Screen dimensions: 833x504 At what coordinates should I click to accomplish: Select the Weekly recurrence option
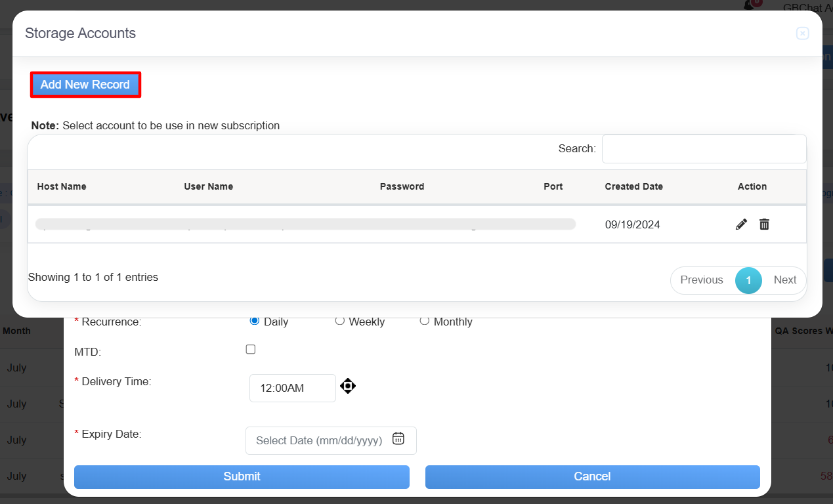coord(340,321)
